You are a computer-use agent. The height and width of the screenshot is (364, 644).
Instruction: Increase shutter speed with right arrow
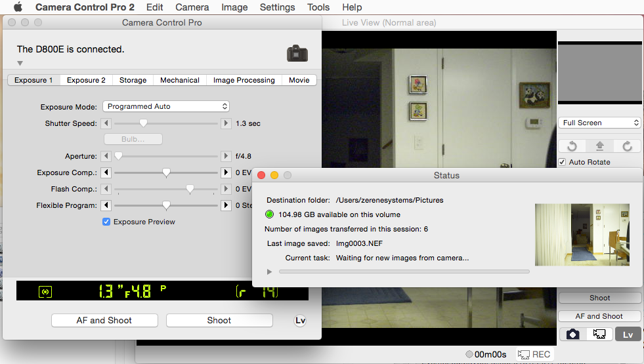click(x=225, y=123)
